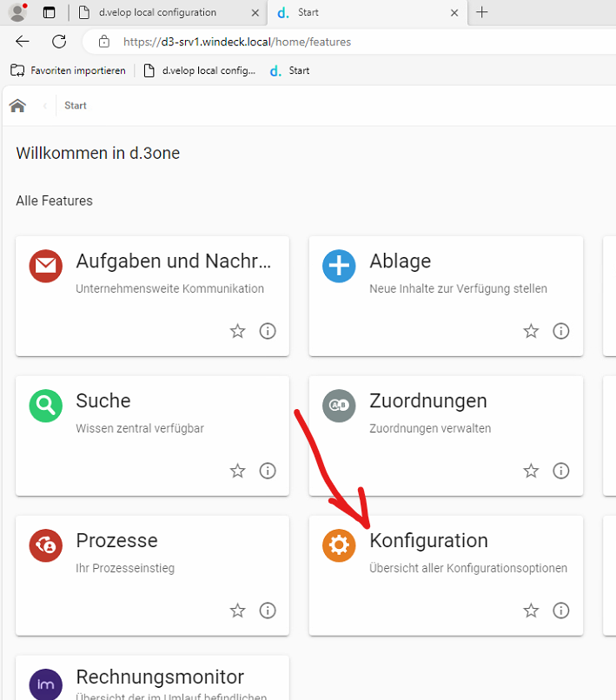This screenshot has height=700, width=616.
Task: Toggle favorite star on Konfiguration tile
Action: click(x=531, y=611)
